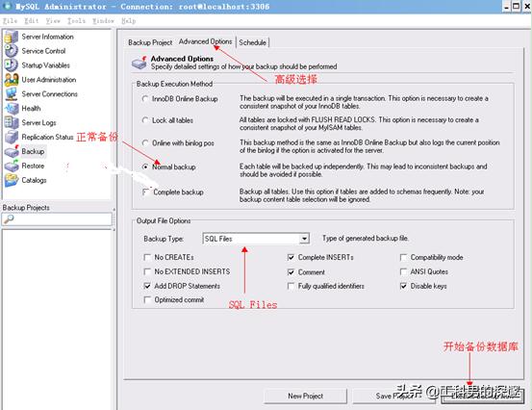Minimize the MySQL Administrator window
This screenshot has height=410, width=532.
pos(507,7)
